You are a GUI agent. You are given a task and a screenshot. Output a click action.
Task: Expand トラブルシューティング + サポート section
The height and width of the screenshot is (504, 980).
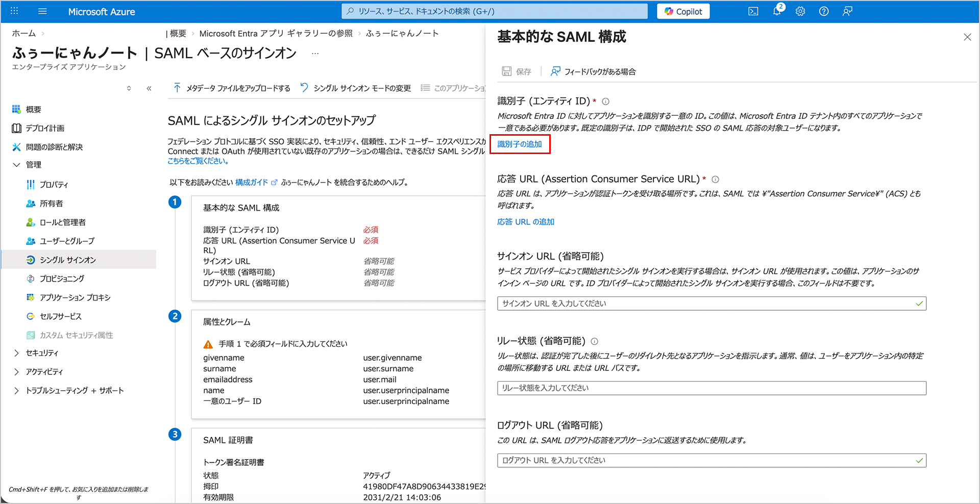[16, 391]
